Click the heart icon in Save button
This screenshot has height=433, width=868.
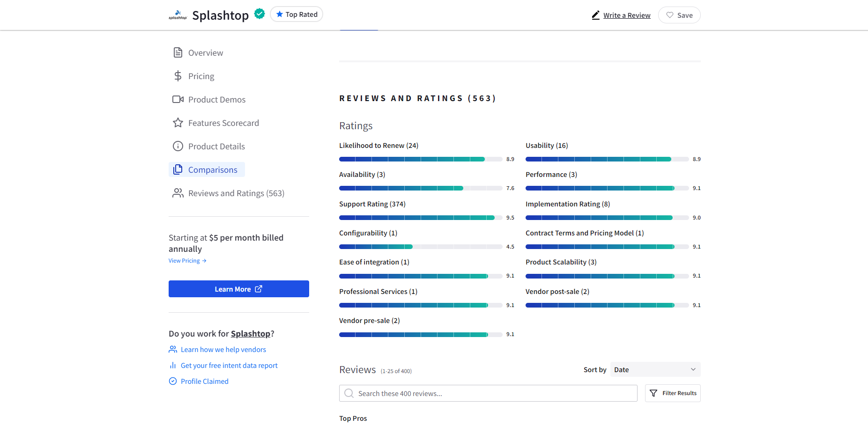point(670,15)
